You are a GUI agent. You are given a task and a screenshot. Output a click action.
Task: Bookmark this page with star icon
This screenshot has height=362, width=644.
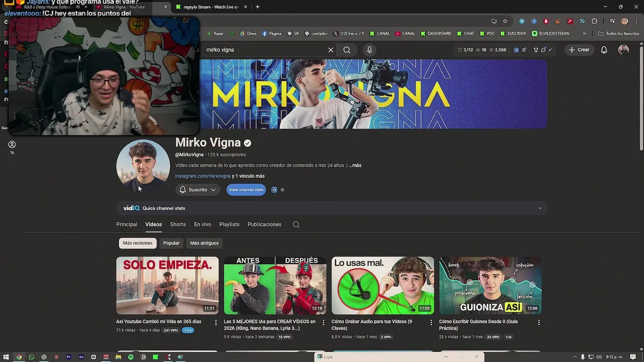[x=505, y=21]
